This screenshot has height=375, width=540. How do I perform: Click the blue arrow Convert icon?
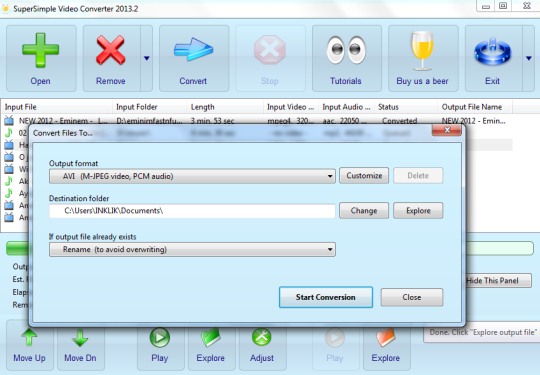[193, 50]
